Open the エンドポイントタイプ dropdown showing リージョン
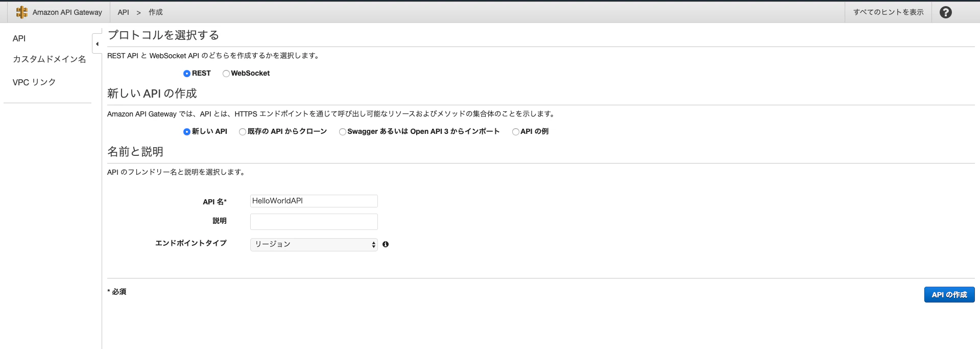Viewport: 980px width, 349px height. (x=314, y=244)
